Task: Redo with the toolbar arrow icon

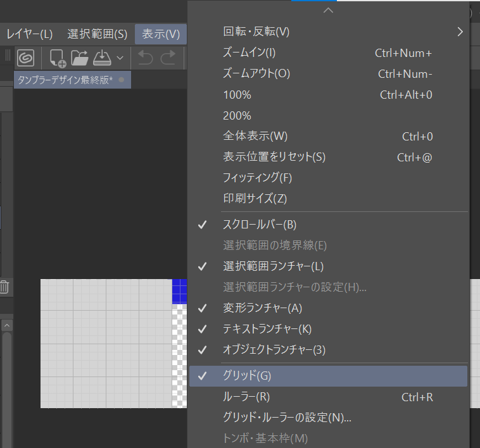Action: 168,58
